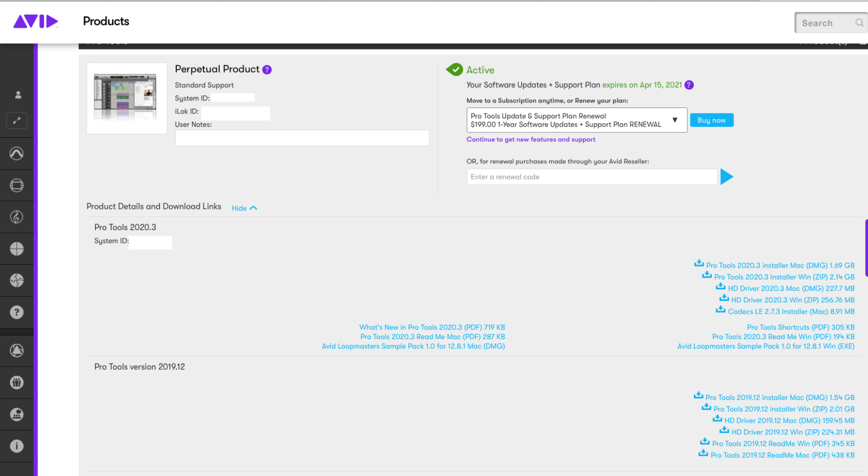868x476 pixels.
Task: Open Pro Tools Shortcuts PDF
Action: 801,327
